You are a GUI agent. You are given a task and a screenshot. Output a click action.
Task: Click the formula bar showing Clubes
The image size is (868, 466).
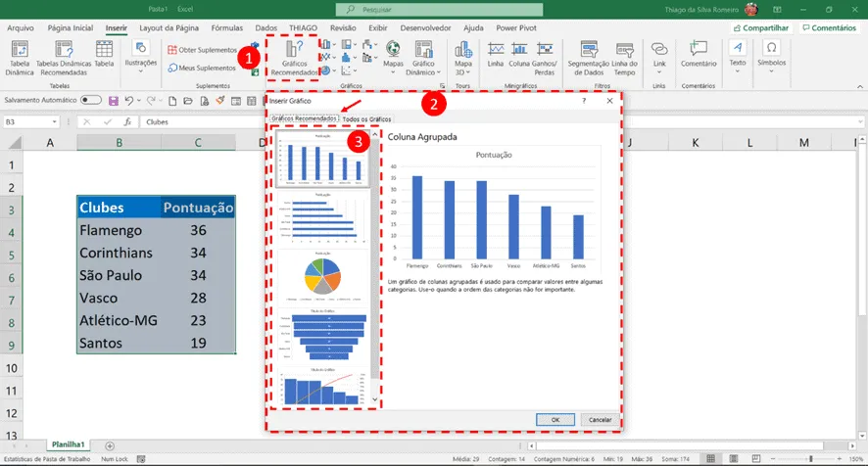(499, 121)
